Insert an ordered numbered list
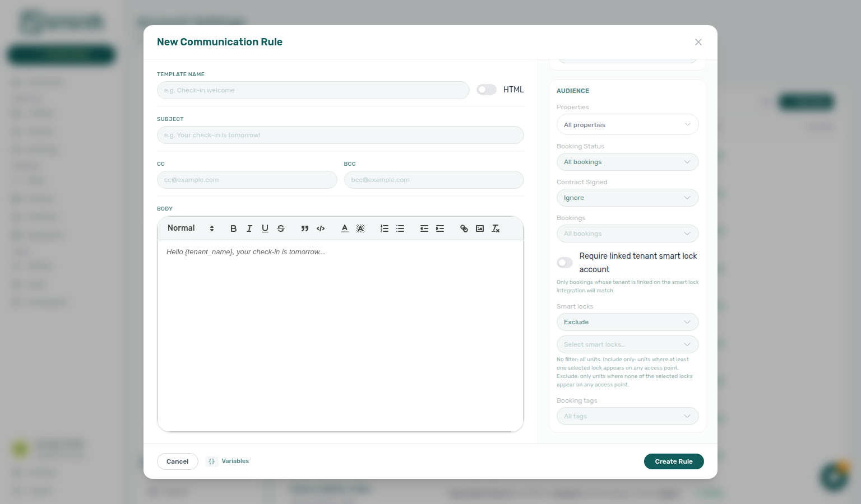Image resolution: width=861 pixels, height=504 pixels. 385,228
